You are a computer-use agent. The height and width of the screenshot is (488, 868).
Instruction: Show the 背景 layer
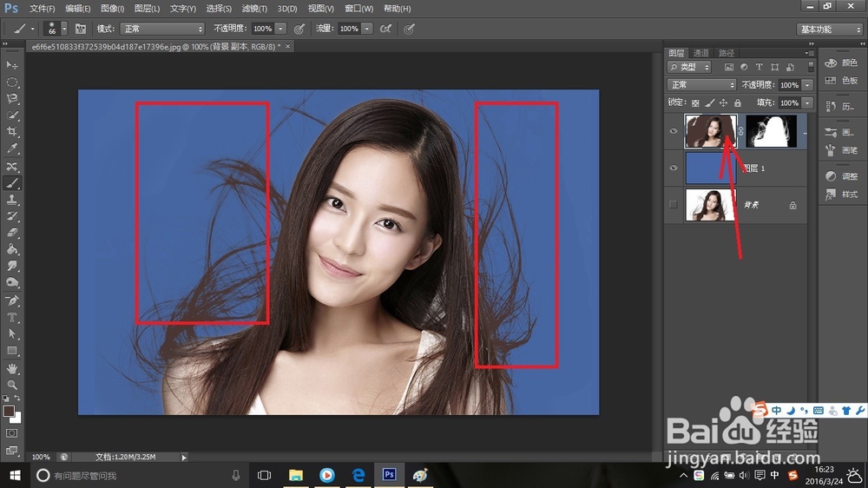[x=674, y=204]
